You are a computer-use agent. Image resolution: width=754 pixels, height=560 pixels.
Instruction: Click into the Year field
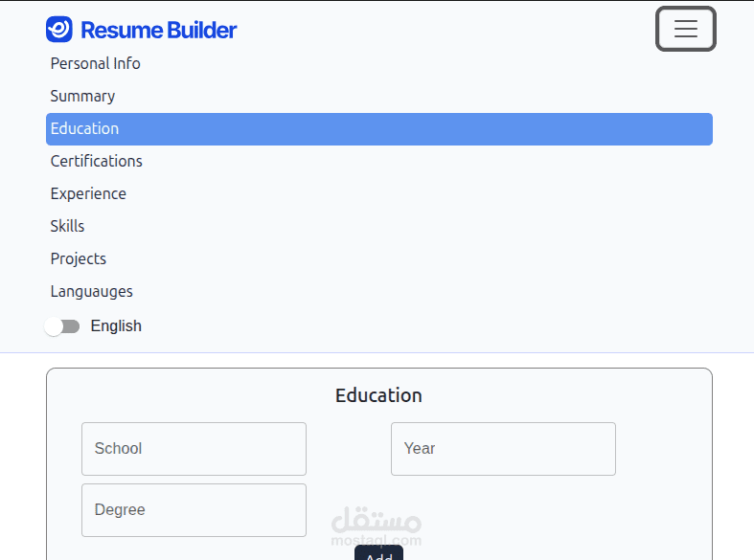click(x=503, y=449)
